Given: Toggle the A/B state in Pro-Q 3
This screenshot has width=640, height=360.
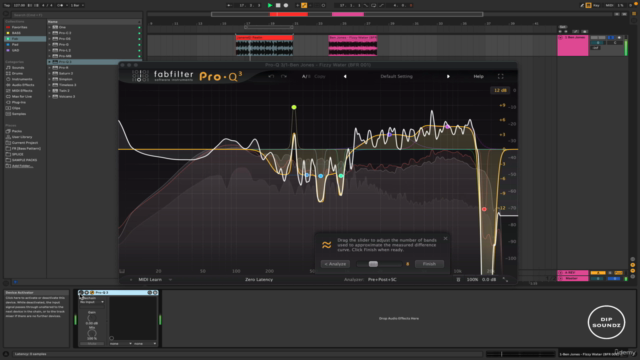Looking at the screenshot, I should coord(306,76).
